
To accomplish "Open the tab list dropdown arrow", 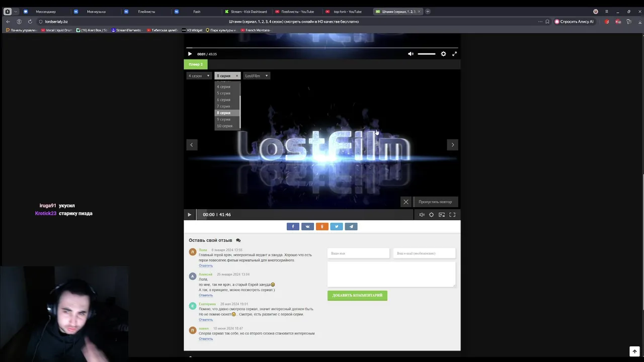I will pyautogui.click(x=16, y=12).
